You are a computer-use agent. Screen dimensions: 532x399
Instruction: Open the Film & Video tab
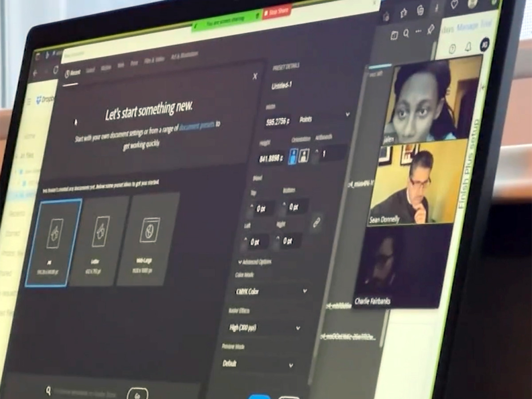[154, 60]
